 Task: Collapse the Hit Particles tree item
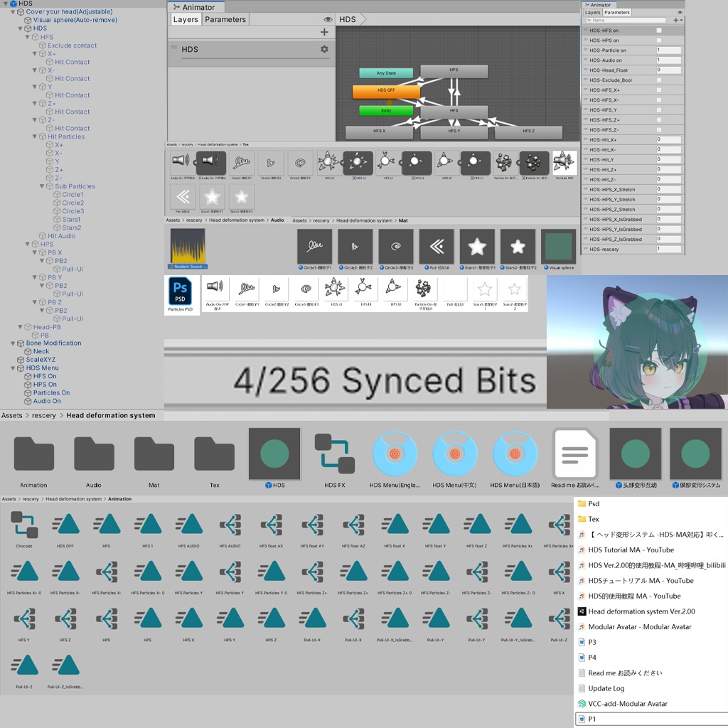pyautogui.click(x=33, y=136)
